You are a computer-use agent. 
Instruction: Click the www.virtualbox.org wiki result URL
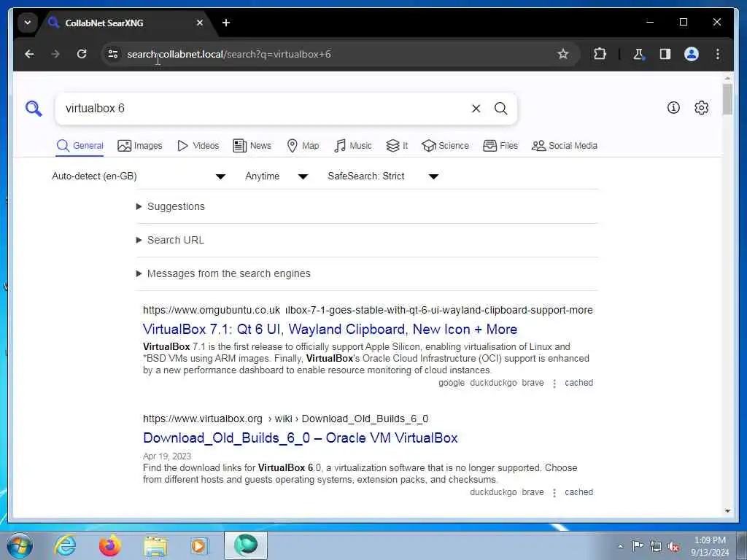pyautogui.click(x=285, y=419)
